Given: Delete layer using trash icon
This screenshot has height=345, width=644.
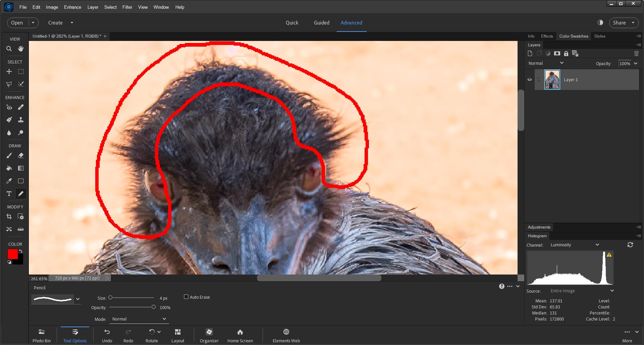Looking at the screenshot, I should [636, 53].
